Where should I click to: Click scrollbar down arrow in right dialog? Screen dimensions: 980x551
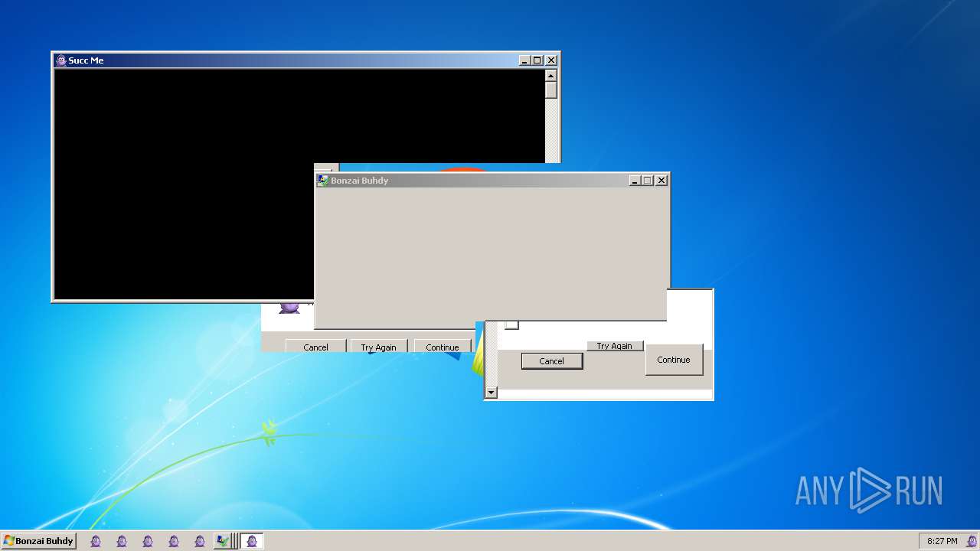click(x=492, y=393)
